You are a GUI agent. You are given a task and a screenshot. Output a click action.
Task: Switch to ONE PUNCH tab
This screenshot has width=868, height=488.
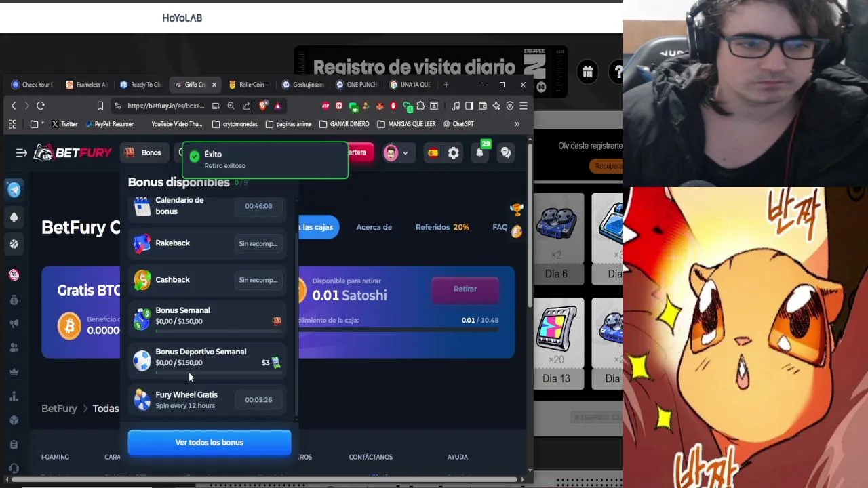[x=357, y=85]
